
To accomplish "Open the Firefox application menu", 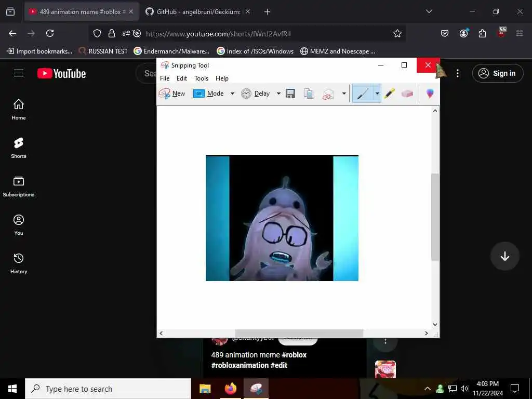I will (520, 33).
